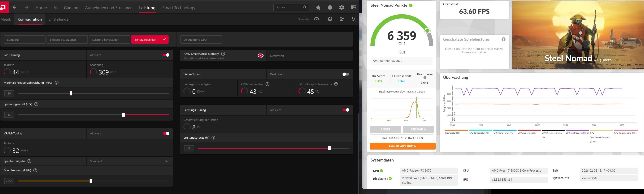The height and width of the screenshot is (194, 644).
Task: Open help for AMD SmartAccess Memory
Action: coord(223,54)
